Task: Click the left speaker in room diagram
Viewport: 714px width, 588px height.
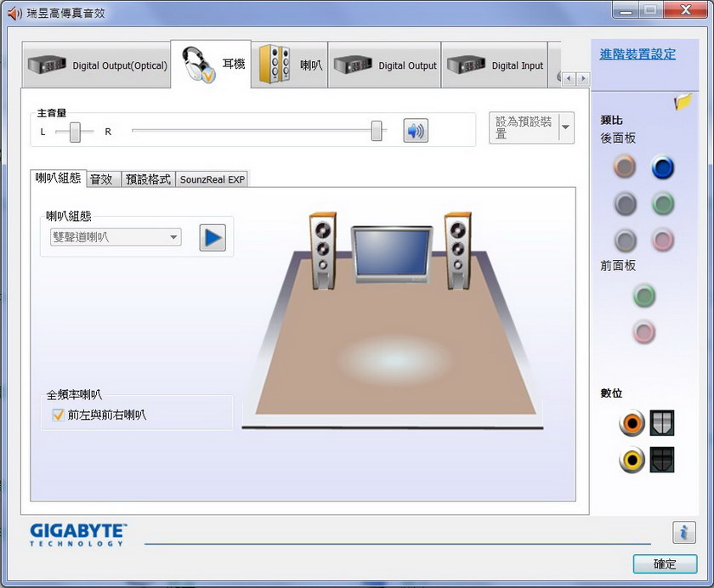Action: [x=323, y=251]
